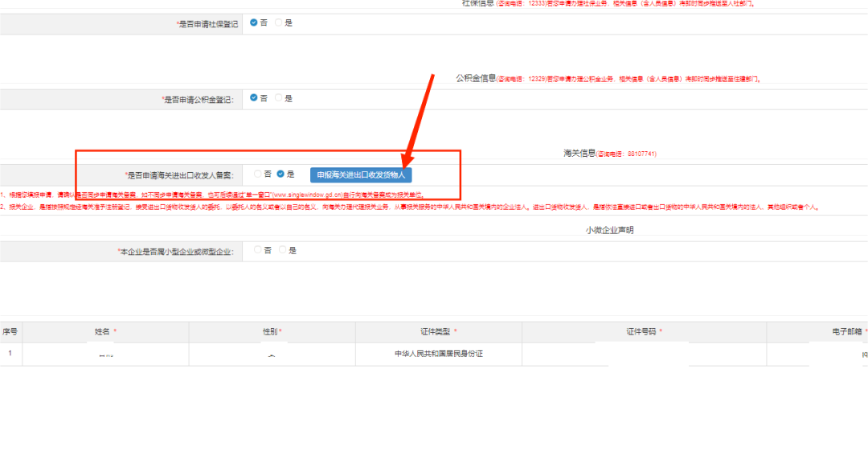Viewport: 868px width, 452px height.
Task: Select 否 for 海关进出口收发人备案
Action: 257,174
